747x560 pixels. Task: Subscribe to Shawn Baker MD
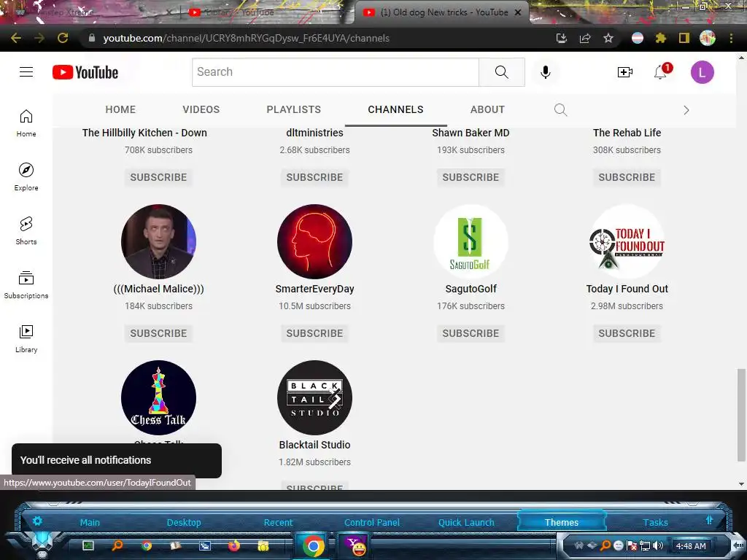(x=471, y=177)
